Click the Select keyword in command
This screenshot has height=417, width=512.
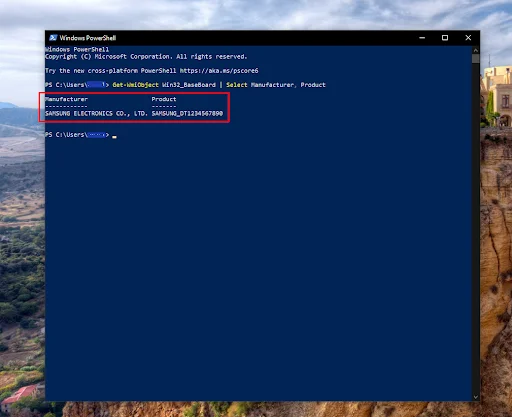(237, 85)
